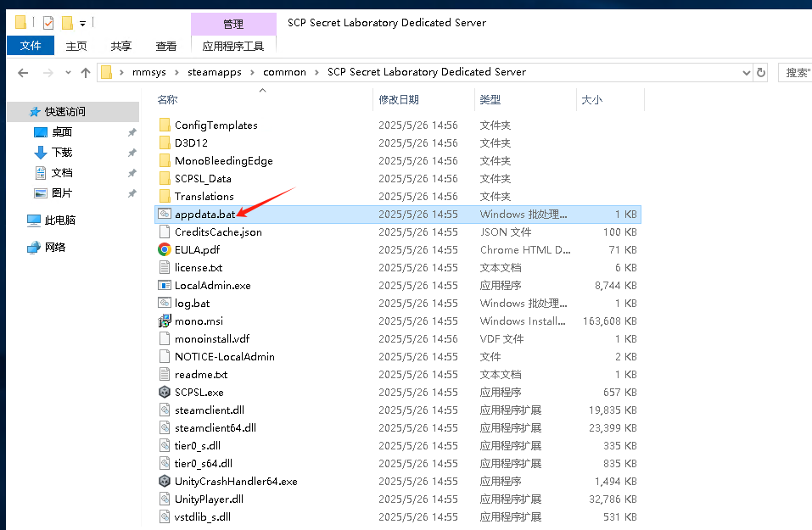812x530 pixels.
Task: Click the log.bat batch file icon
Action: point(165,303)
